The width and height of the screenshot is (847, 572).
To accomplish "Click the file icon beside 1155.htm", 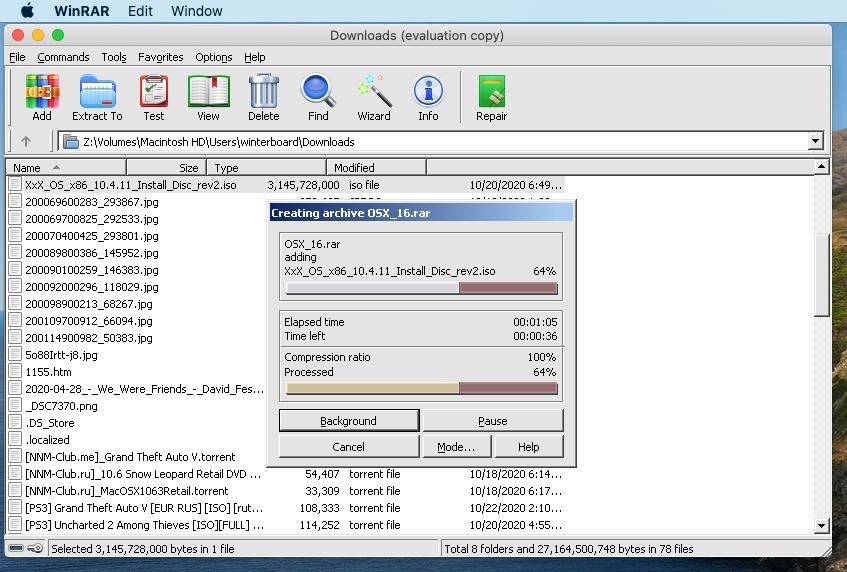I will point(15,372).
